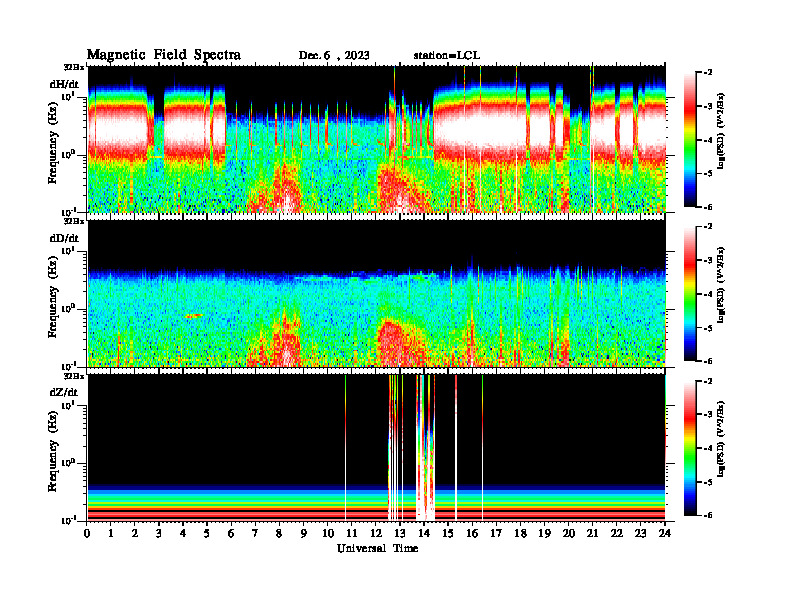792x612 pixels.
Task: Click the hour "9" tick label
Action: 304,534
